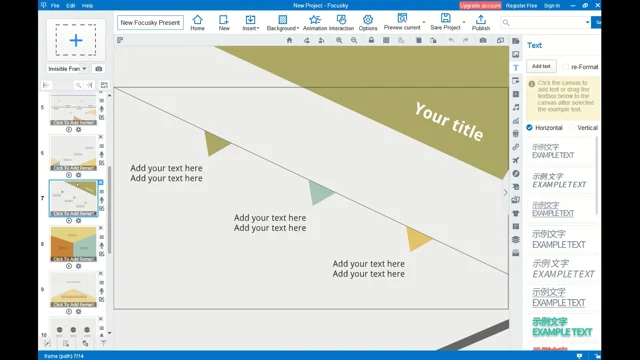The image size is (640, 360).
Task: Select the Text tool icon in sidebar
Action: [x=516, y=68]
